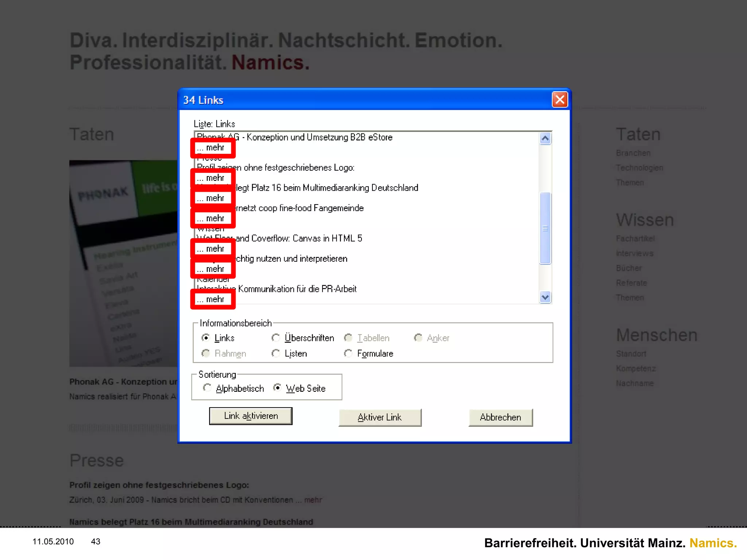Viewport: 747px width, 560px height.
Task: Open 'Profil zeigen ohne festgeschriebenes Logo' headline
Action: (159, 485)
